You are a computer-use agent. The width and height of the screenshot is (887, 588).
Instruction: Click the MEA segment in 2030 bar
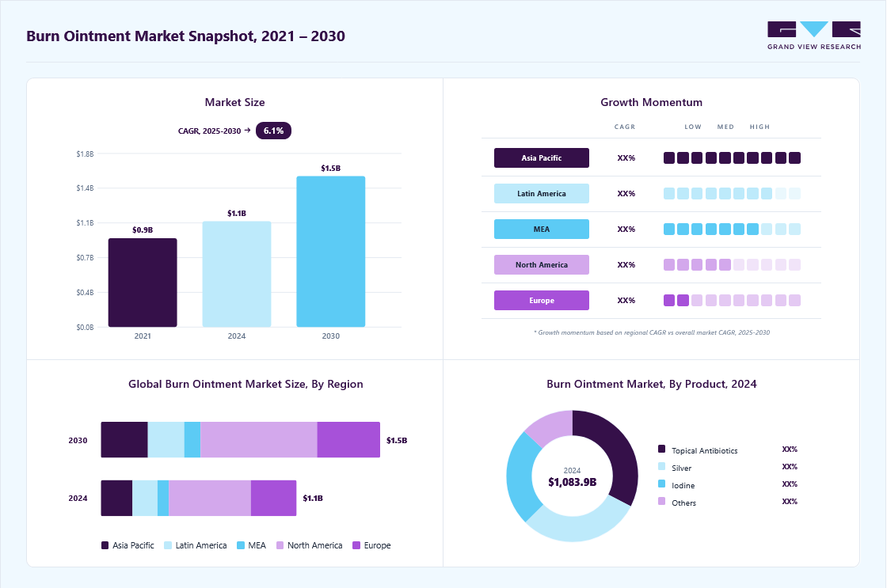click(x=192, y=440)
